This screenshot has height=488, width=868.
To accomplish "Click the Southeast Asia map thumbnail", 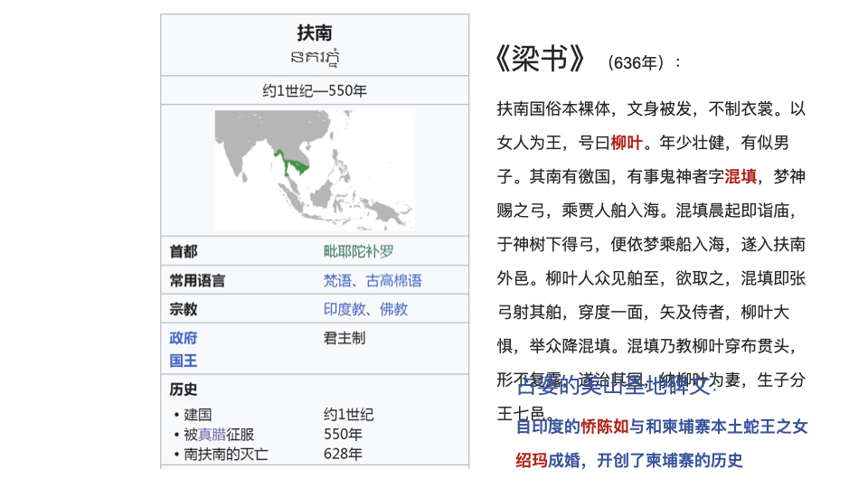I will (315, 170).
